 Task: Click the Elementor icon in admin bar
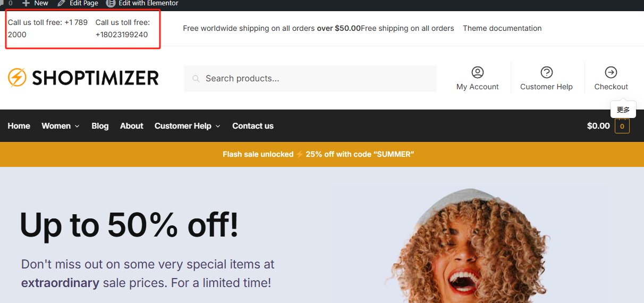point(111,3)
